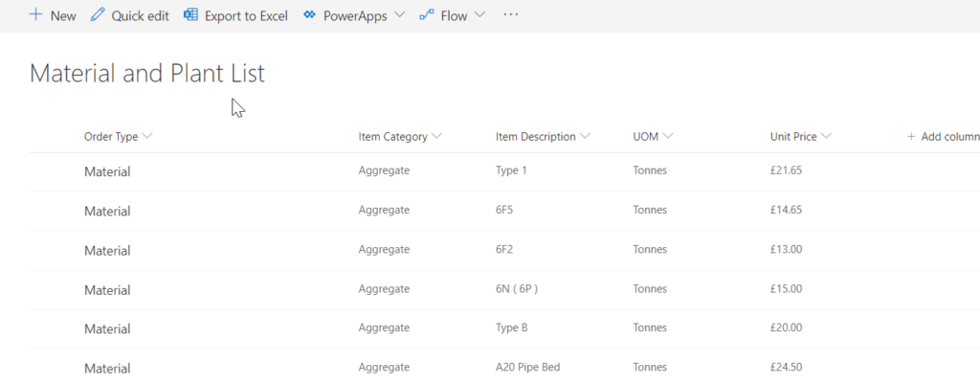980x384 pixels.
Task: Click the pencil Quick edit icon
Action: (98, 15)
